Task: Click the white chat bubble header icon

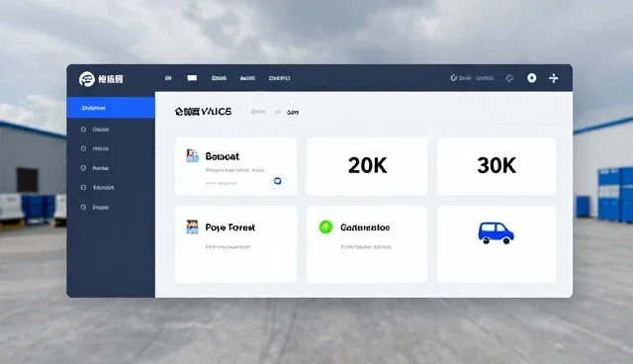Action: pyautogui.click(x=192, y=78)
